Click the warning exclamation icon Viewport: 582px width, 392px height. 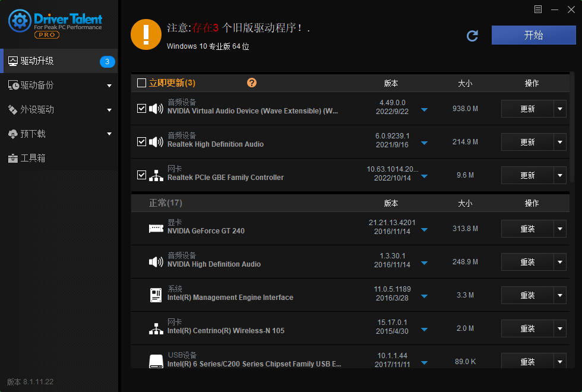146,34
